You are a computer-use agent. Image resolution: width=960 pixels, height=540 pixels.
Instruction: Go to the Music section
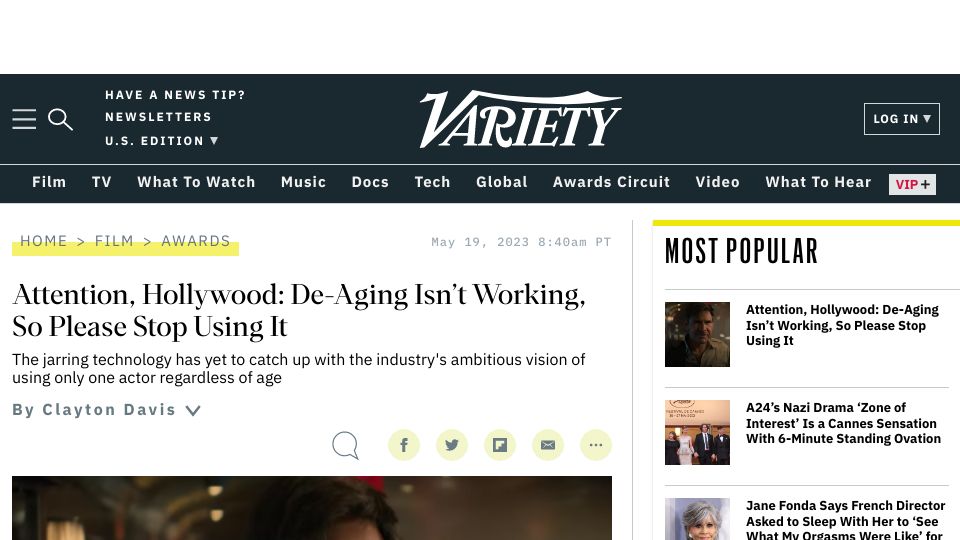303,182
